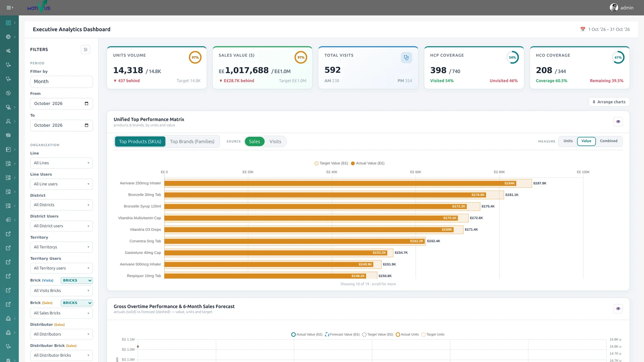The height and width of the screenshot is (362, 644).
Task: Toggle visibility eye for Gross Overtime Performance chart
Action: pyautogui.click(x=618, y=309)
